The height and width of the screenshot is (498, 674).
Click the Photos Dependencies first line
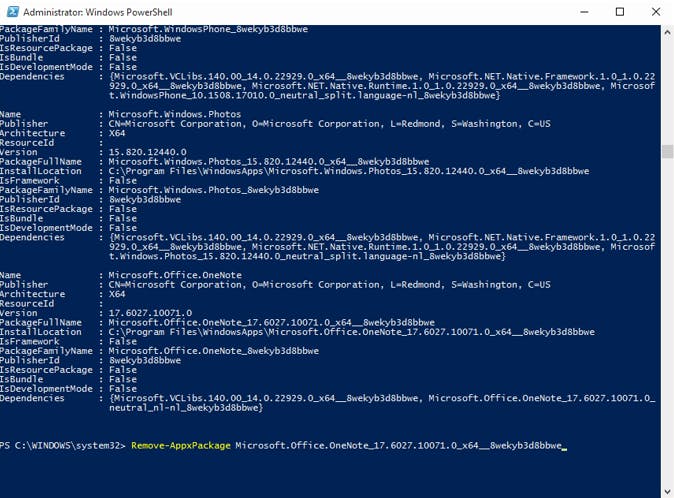point(382,237)
